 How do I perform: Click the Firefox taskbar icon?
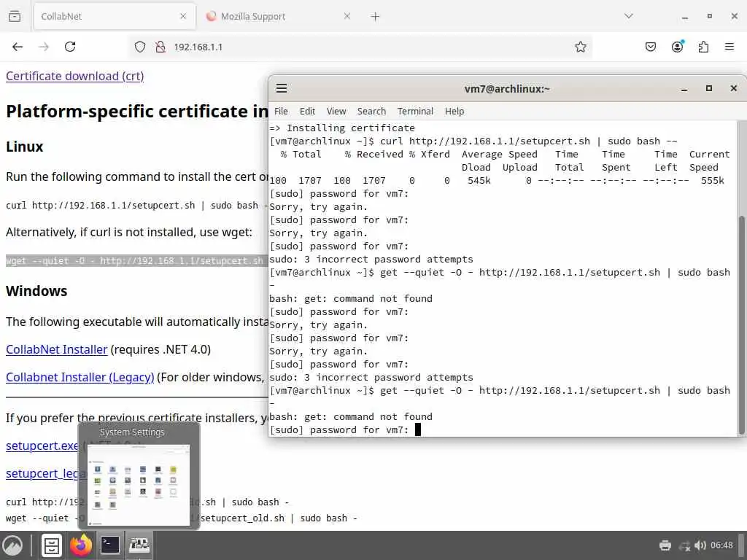(81, 545)
